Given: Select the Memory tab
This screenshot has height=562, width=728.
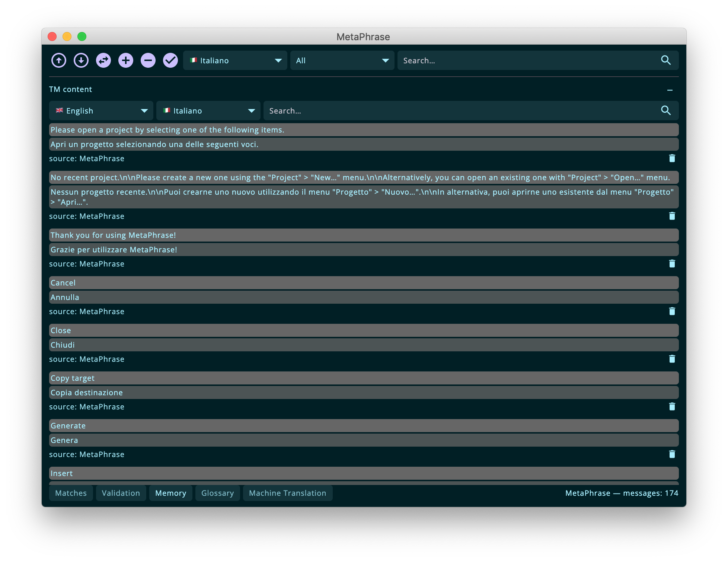Looking at the screenshot, I should click(x=171, y=493).
